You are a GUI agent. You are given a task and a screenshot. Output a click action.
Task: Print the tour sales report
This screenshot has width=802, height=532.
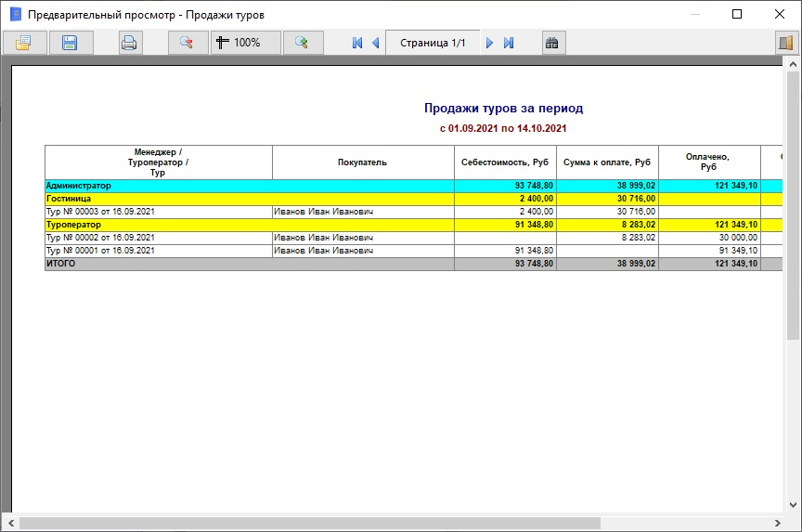tap(129, 43)
